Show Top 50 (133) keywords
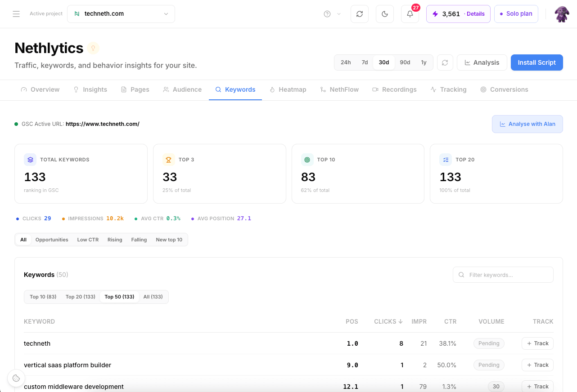Viewport: 577px width, 392px height. click(120, 297)
